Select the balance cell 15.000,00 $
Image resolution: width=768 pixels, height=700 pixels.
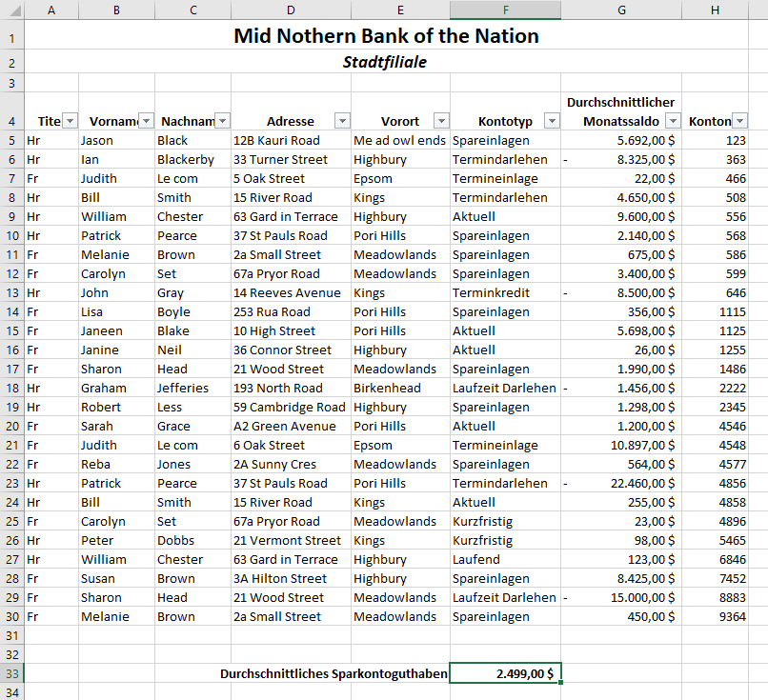pyautogui.click(x=621, y=598)
